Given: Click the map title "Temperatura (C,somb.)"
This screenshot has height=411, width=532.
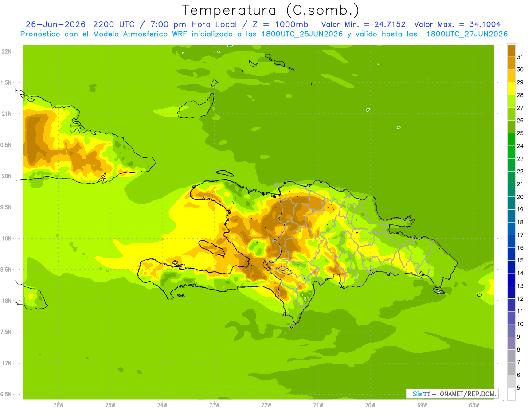Looking at the screenshot, I should (x=270, y=10).
